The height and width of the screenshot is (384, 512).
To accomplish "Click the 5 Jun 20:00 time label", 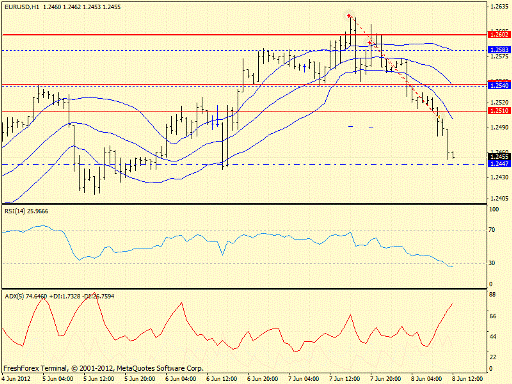I will click(140, 379).
